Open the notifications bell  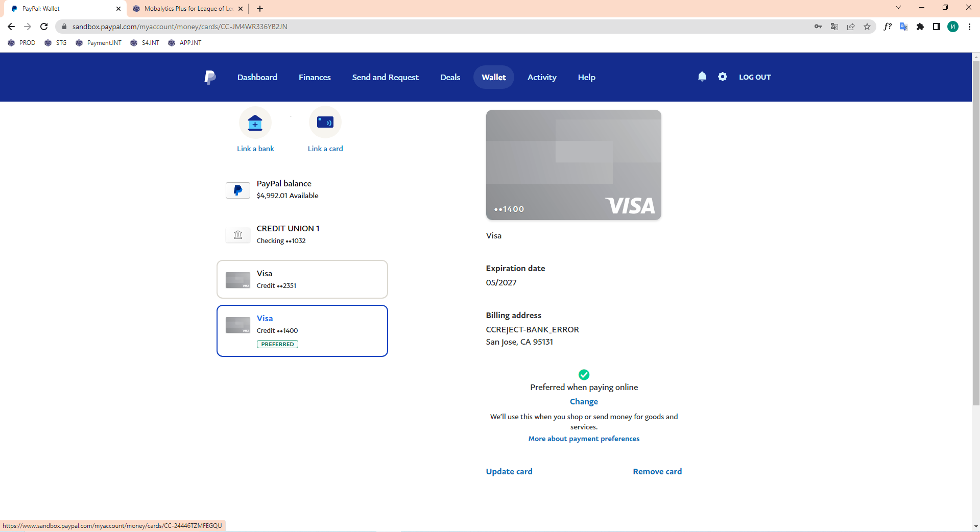[702, 77]
